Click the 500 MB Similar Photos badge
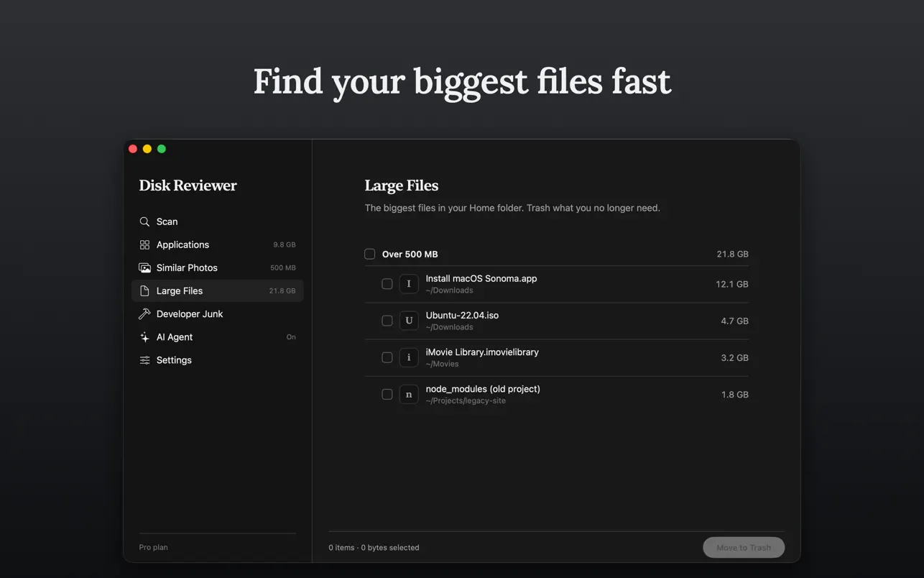This screenshot has width=924, height=578. [282, 267]
